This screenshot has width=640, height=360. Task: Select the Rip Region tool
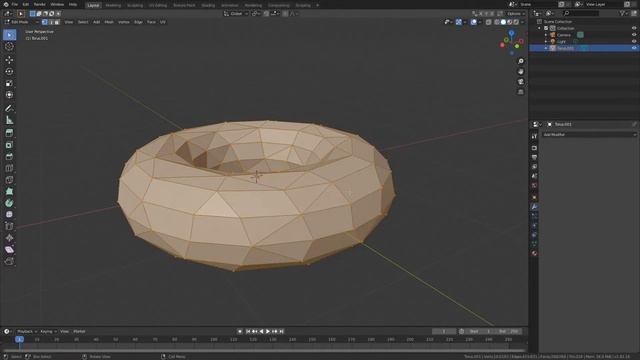click(9, 261)
